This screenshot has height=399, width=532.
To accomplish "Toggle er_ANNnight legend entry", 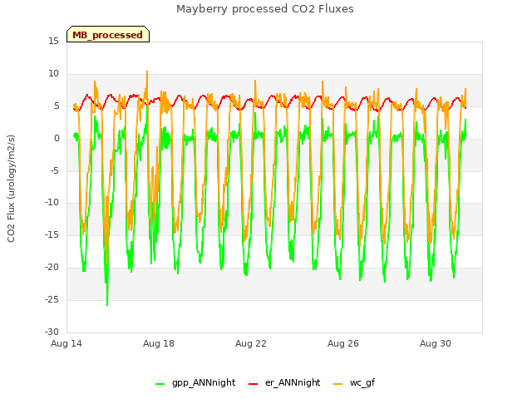I will click(x=284, y=382).
